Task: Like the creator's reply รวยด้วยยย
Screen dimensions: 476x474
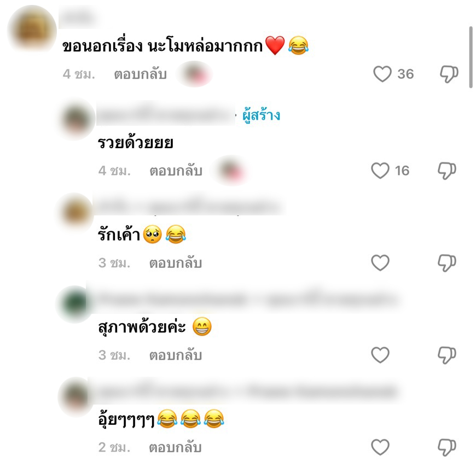Action: click(380, 171)
